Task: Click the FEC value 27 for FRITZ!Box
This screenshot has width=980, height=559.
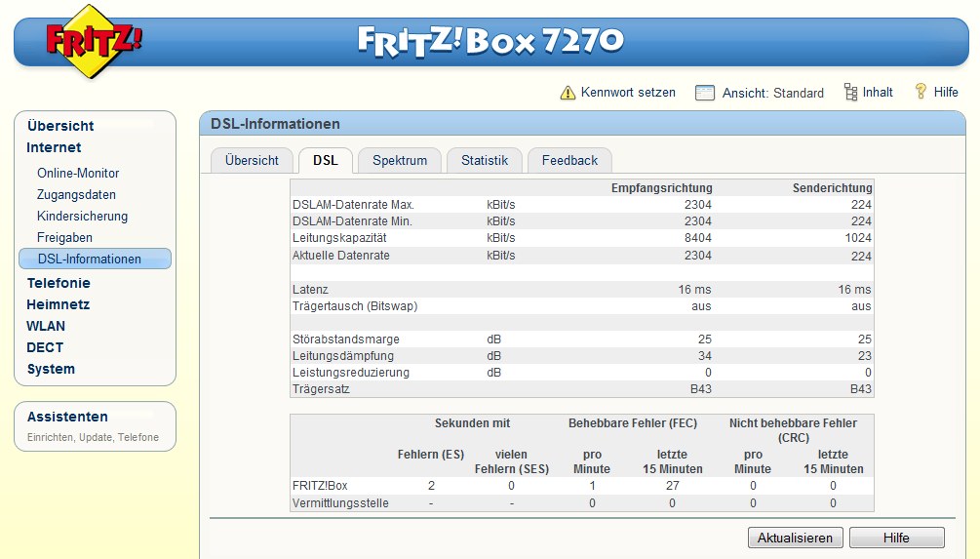Action: [673, 486]
